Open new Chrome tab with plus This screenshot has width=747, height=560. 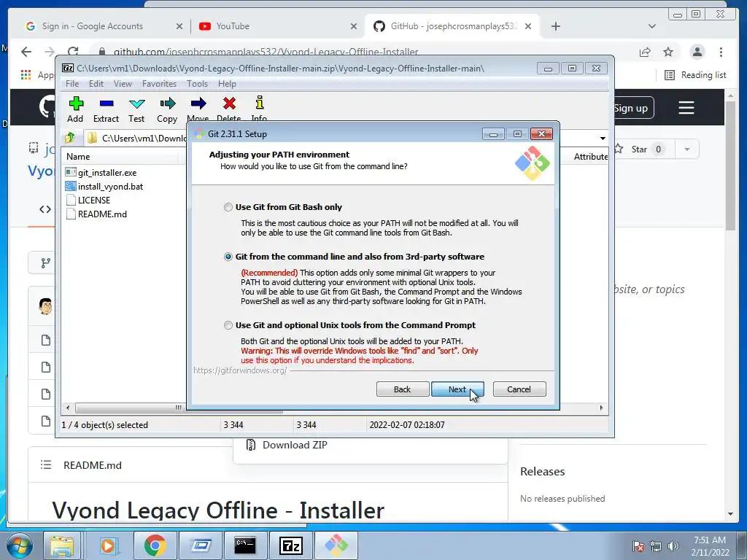(555, 26)
